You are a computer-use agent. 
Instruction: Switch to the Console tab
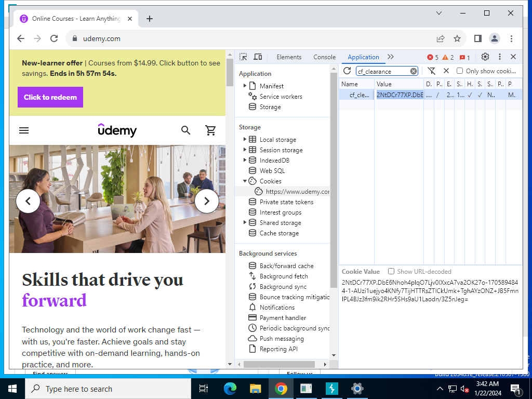coord(324,57)
